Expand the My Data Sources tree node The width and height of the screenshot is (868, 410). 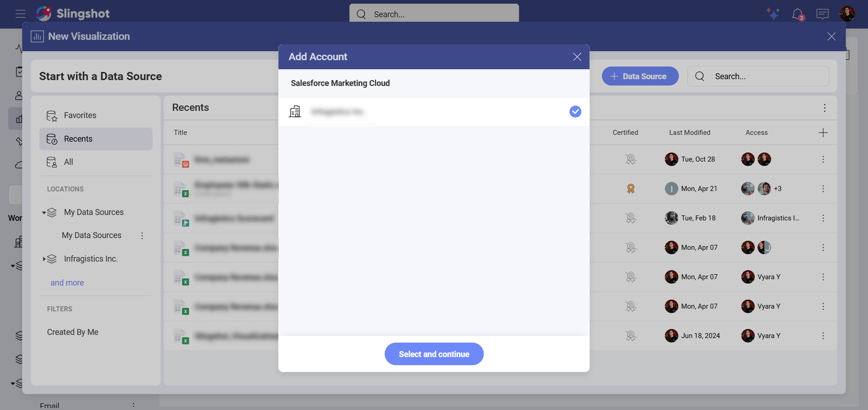pos(44,212)
